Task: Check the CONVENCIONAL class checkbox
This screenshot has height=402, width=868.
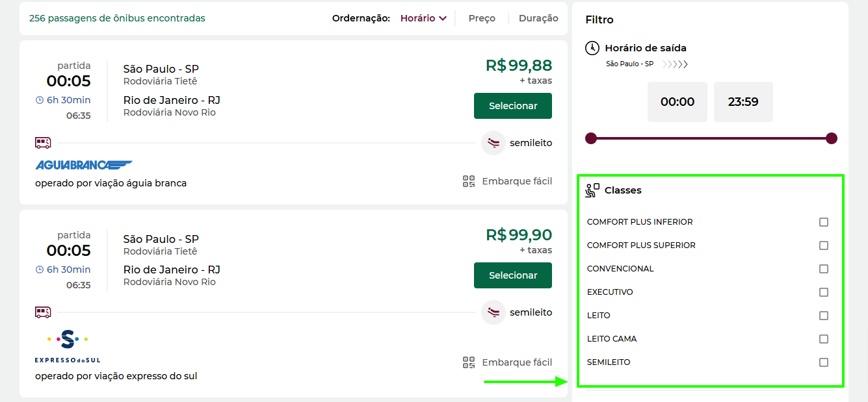Action: [x=824, y=269]
